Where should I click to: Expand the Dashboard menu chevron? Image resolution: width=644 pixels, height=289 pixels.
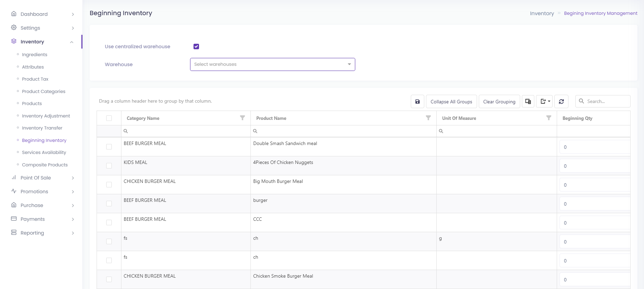(73, 14)
